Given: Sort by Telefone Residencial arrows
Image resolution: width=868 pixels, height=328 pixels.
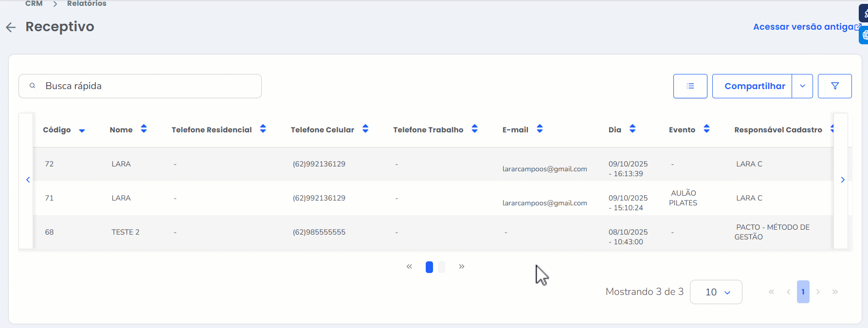Looking at the screenshot, I should point(263,129).
